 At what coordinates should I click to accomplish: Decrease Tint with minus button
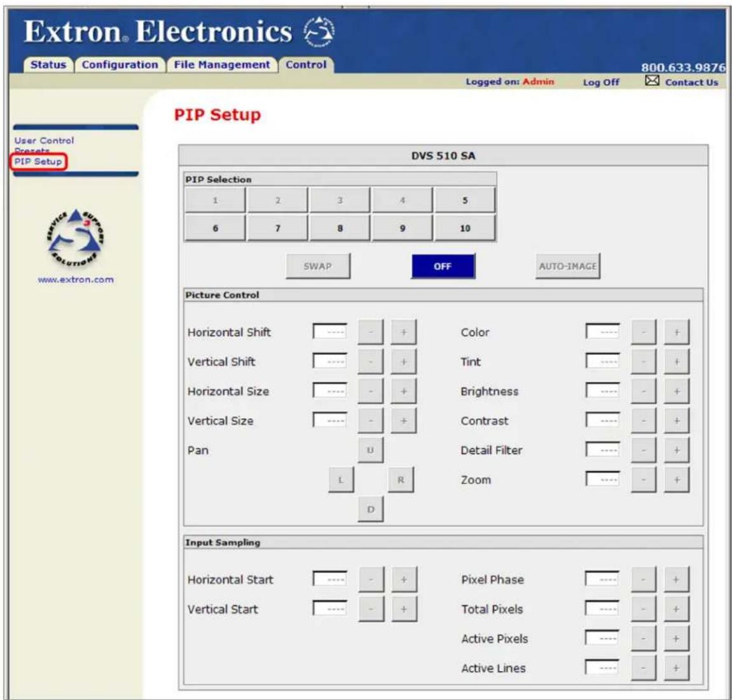644,362
